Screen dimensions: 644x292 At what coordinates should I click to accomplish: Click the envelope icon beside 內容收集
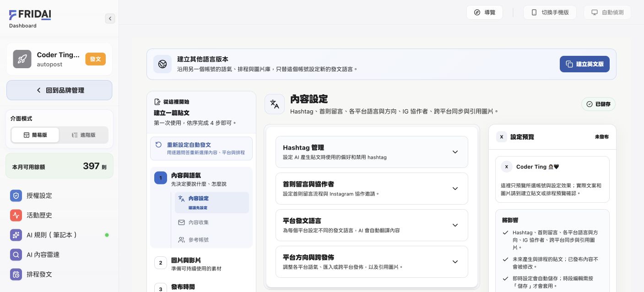181,222
